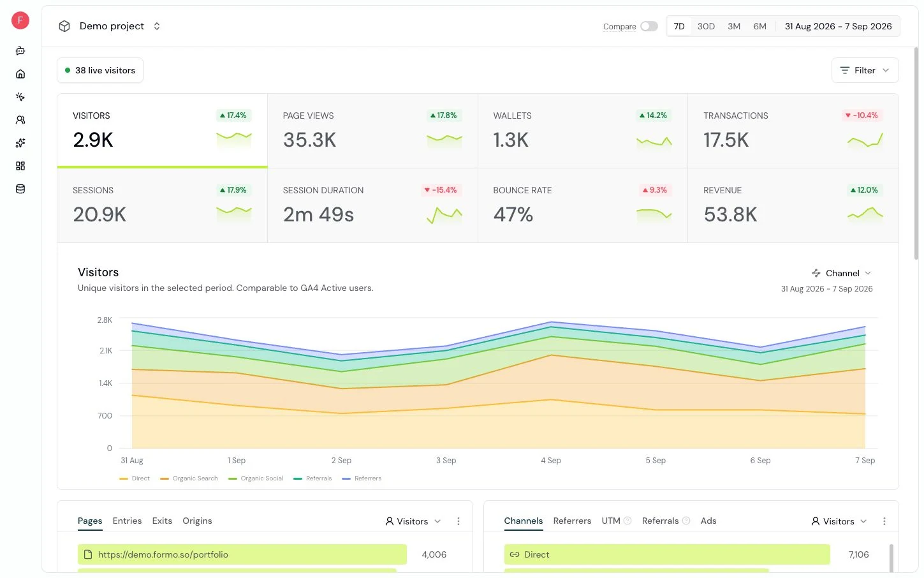Select the 30D time range
924x578 pixels.
click(x=706, y=26)
